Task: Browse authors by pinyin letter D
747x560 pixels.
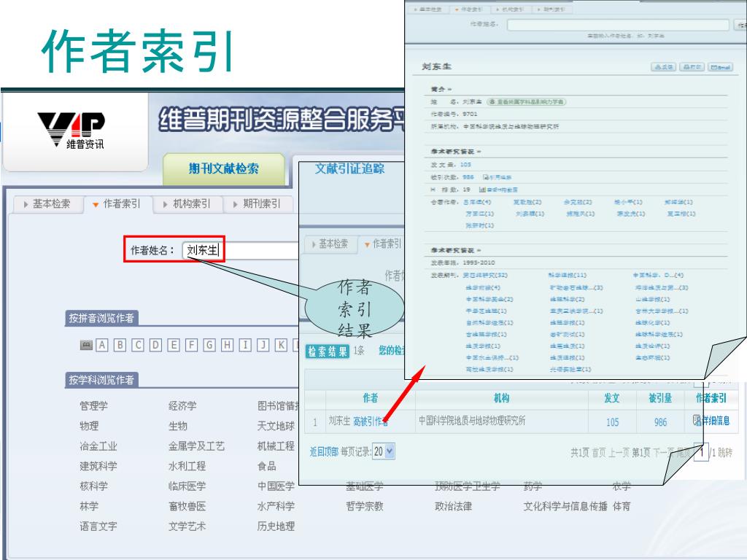Action: click(x=156, y=345)
